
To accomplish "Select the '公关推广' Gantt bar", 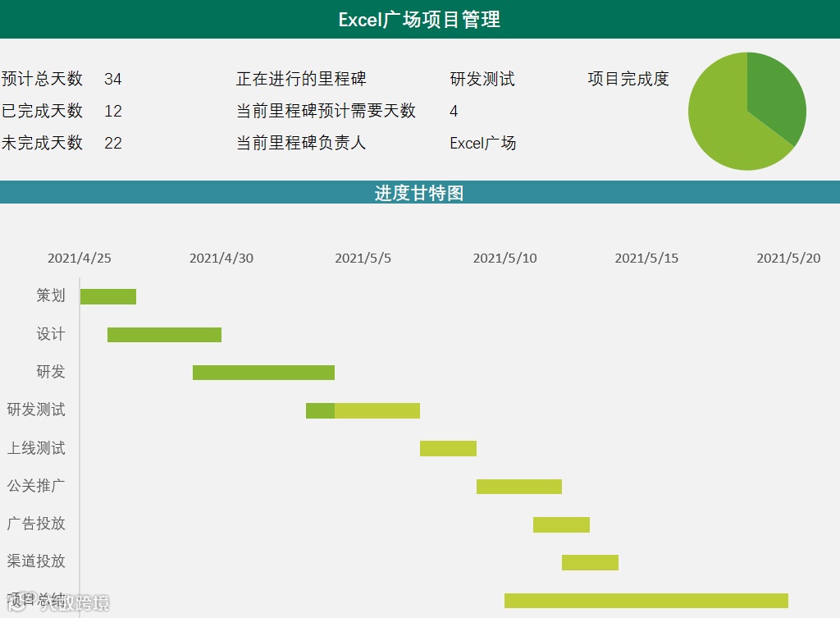I will click(x=519, y=487).
